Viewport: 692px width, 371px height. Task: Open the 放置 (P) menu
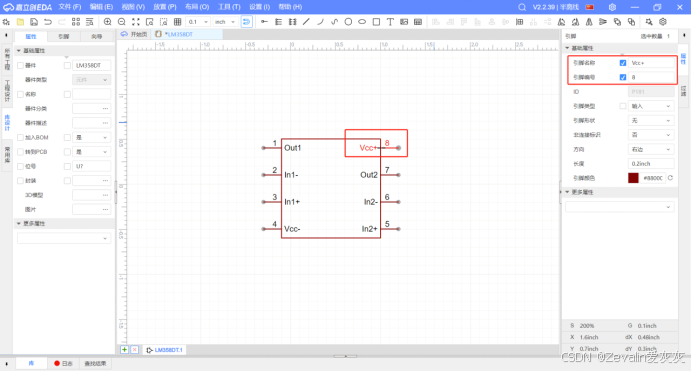click(165, 7)
